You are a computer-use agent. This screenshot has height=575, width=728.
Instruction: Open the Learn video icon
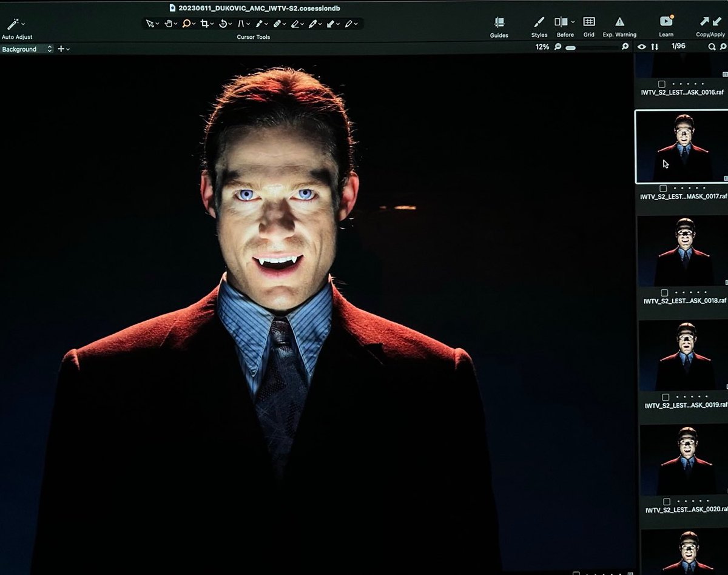666,21
